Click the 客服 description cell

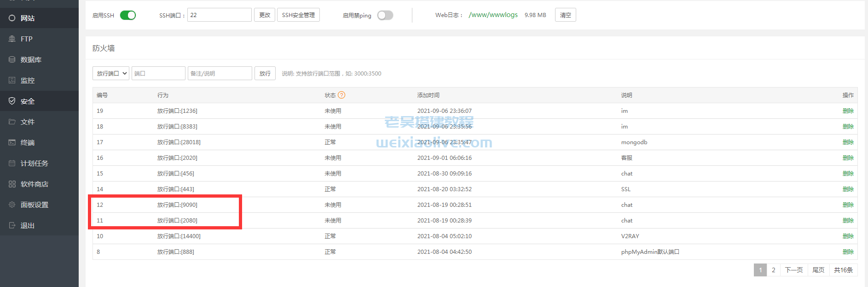coord(627,158)
